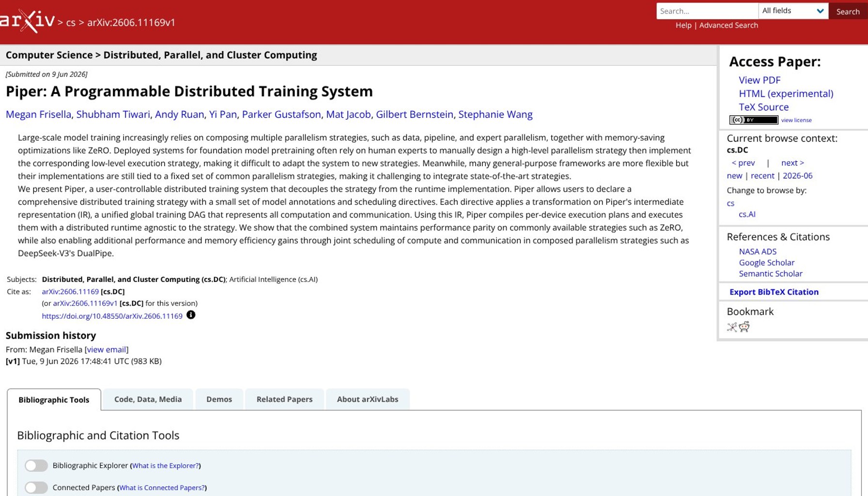Click arXiv:2606.11169 cite-as link

[70, 292]
